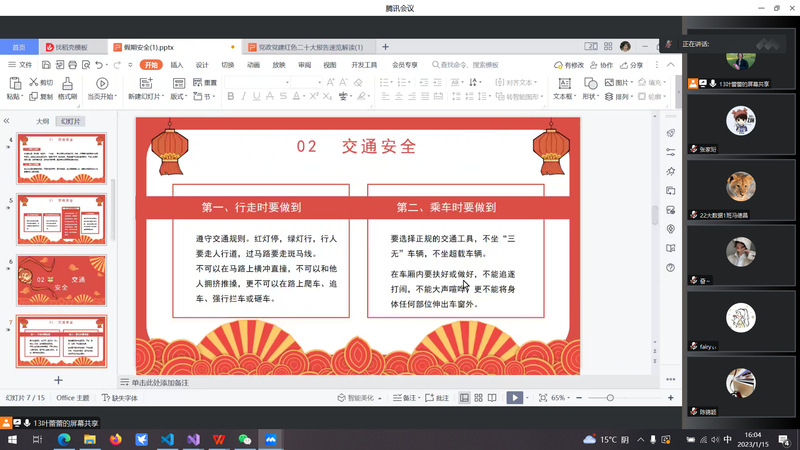Click the 有修改 cloud sync button
The image size is (800, 450).
[x=569, y=65]
